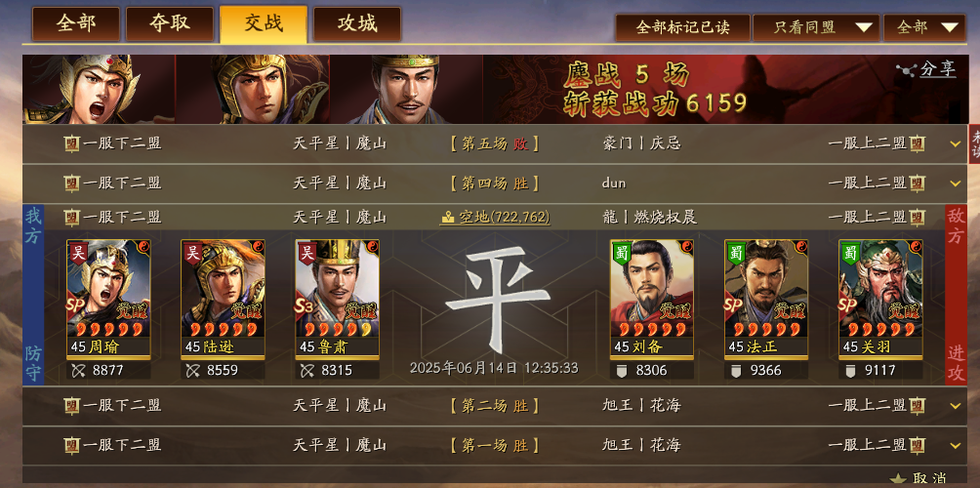980x488 pixels.
Task: Switch to the 攻城 tab
Action: (x=357, y=23)
